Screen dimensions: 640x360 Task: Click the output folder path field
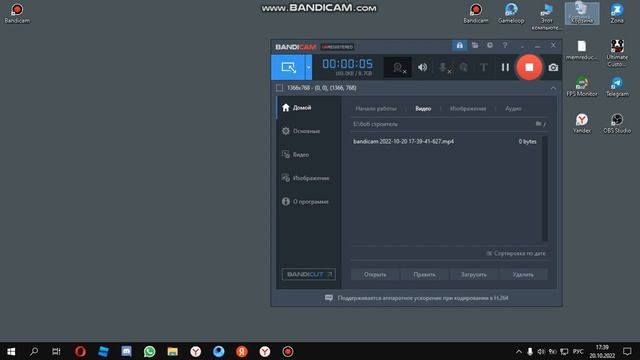coord(443,124)
